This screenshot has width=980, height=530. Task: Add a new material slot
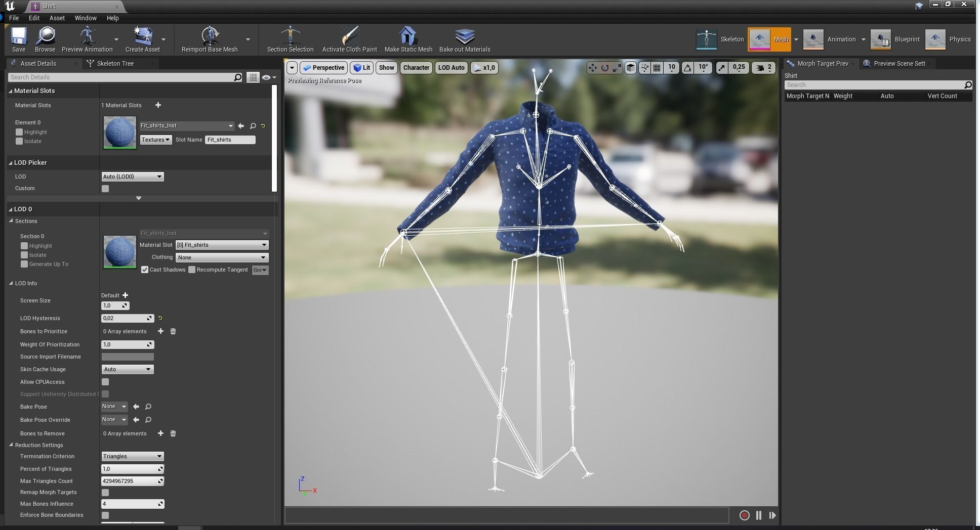158,105
